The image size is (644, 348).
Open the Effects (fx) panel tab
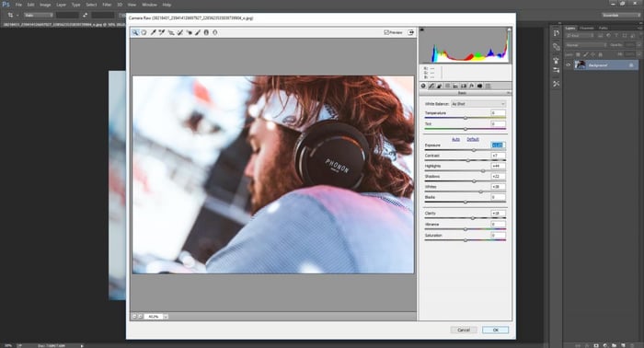[x=471, y=86]
